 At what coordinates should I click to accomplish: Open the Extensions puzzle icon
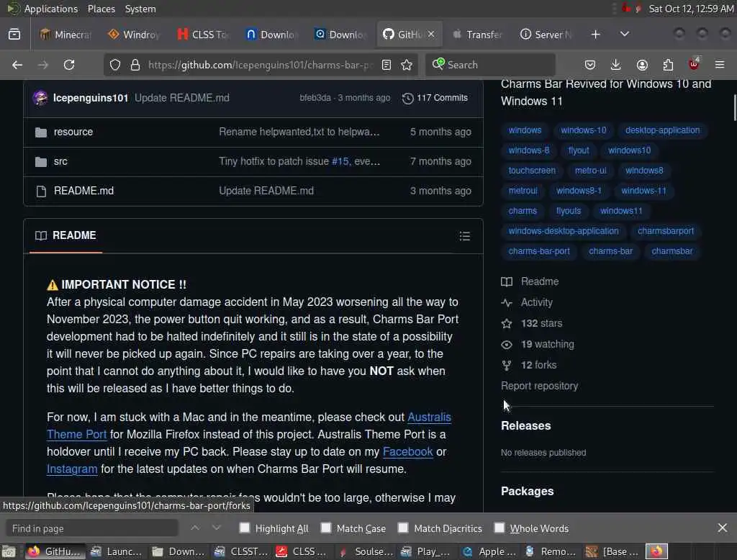point(668,65)
